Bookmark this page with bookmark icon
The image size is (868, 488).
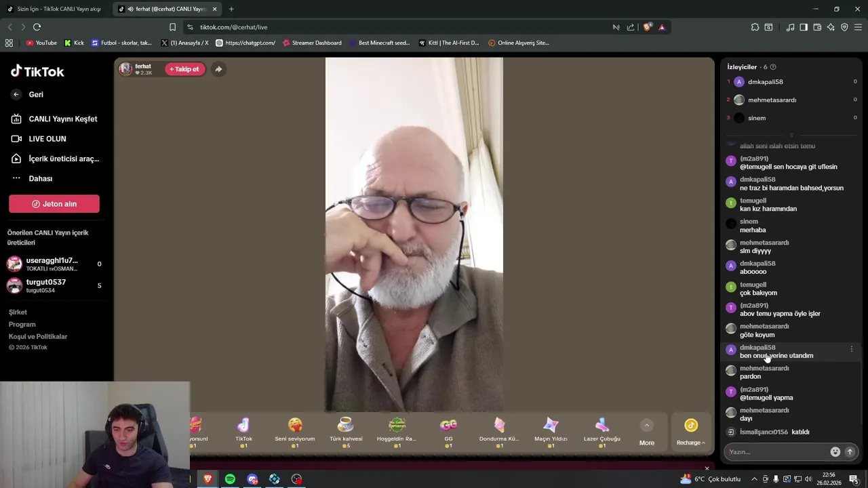click(x=172, y=27)
